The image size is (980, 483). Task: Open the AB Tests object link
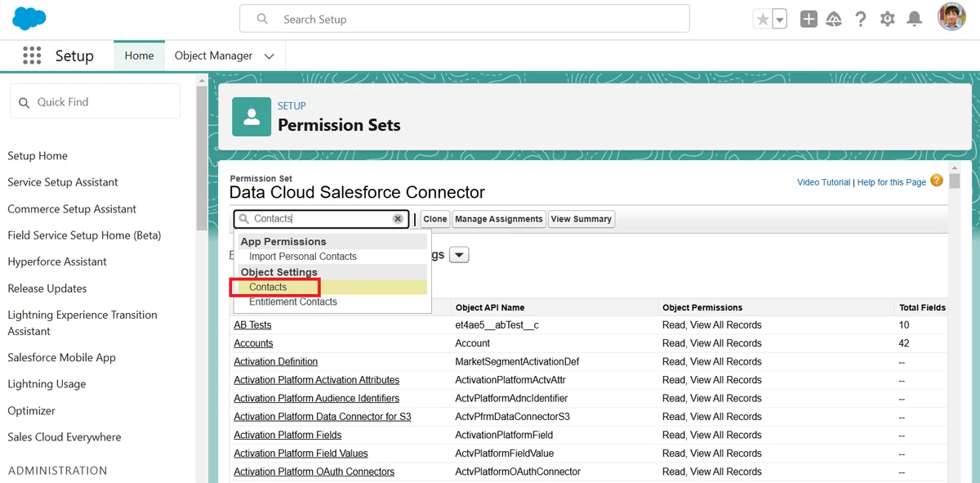[252, 325]
